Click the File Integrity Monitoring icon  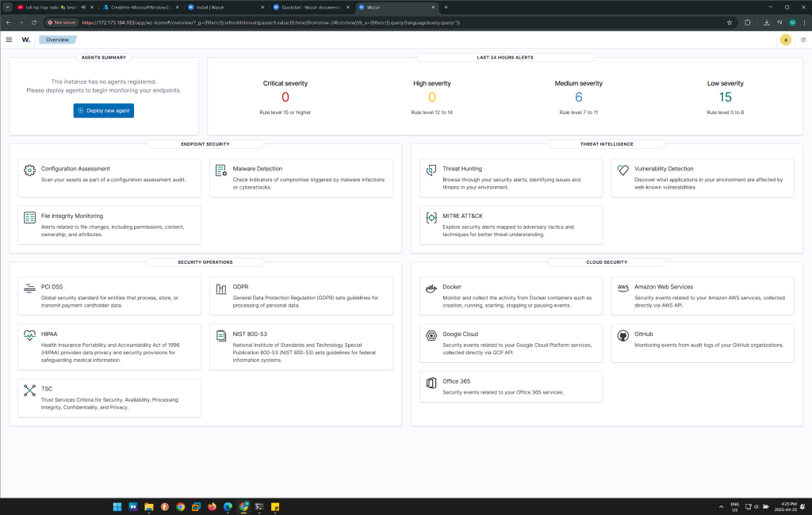coord(29,217)
